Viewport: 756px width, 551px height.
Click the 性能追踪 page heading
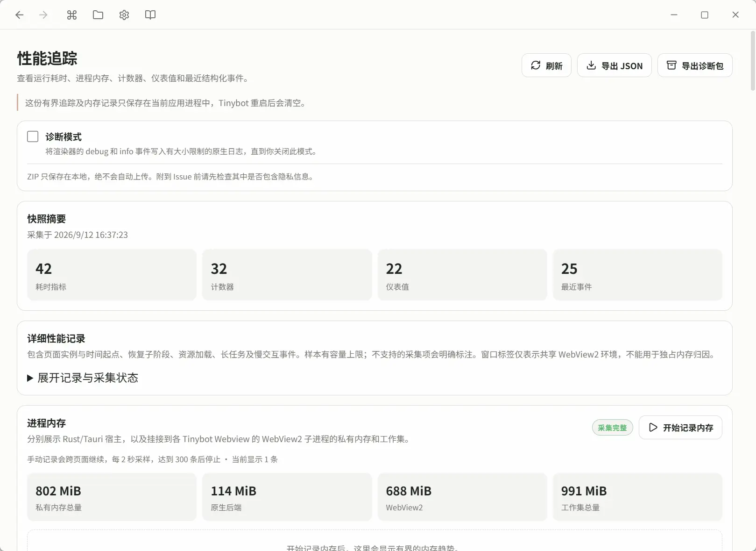click(47, 58)
